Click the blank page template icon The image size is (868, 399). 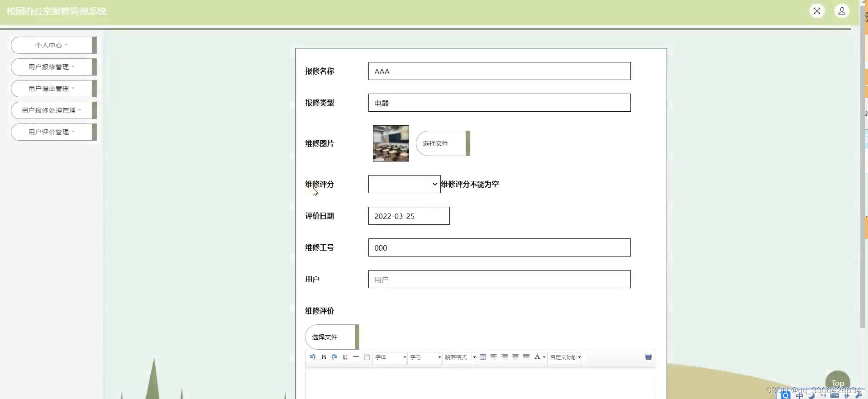click(367, 357)
